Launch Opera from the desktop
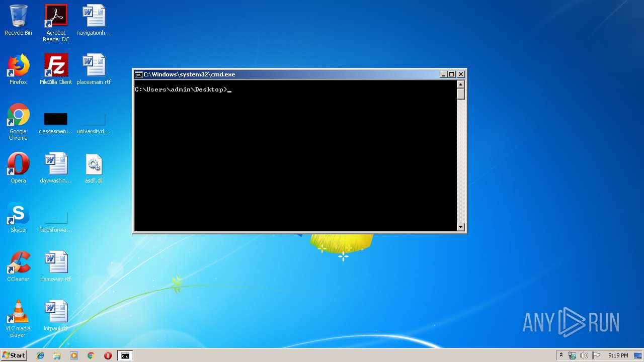 tap(18, 168)
